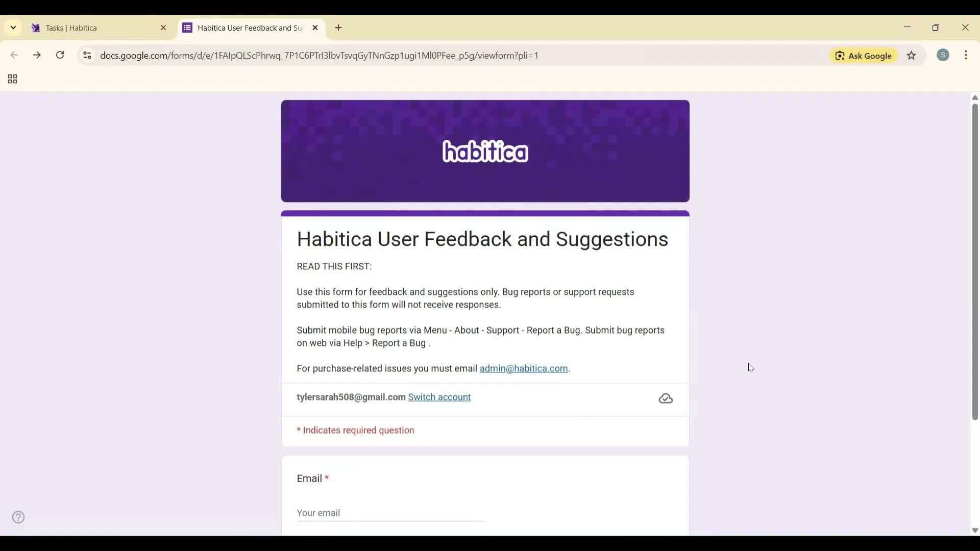Open the Chrome profile avatar S

(944, 55)
